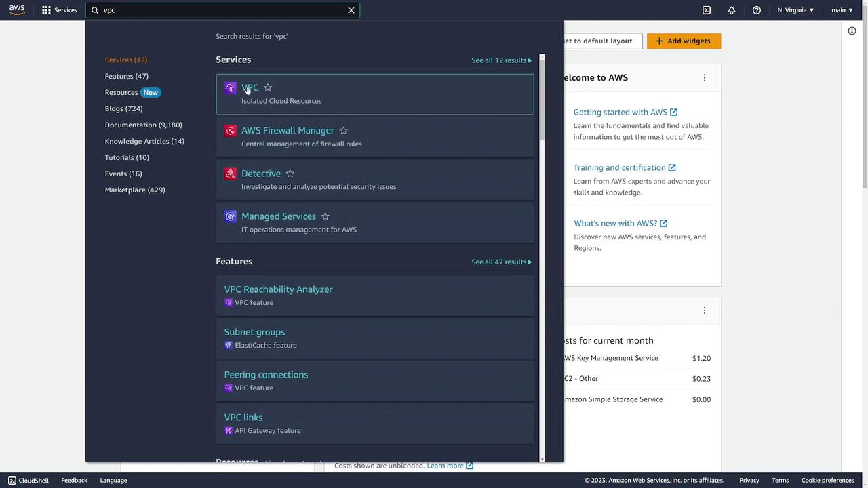This screenshot has height=488, width=868.
Task: Click the Detective service icon
Action: (x=231, y=174)
